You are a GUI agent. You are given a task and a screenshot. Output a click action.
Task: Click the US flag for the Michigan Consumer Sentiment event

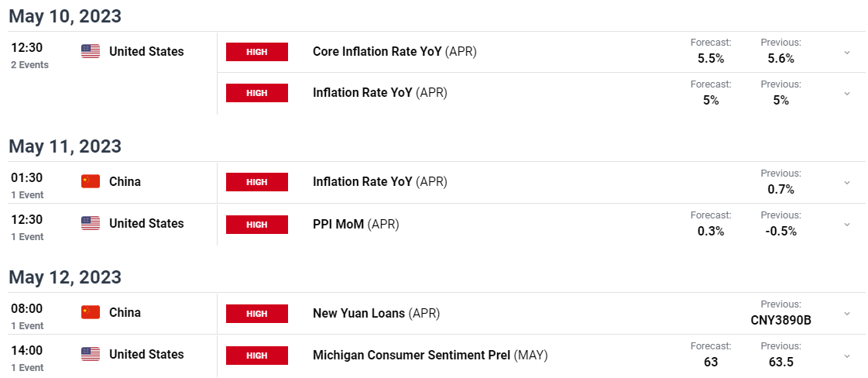coord(91,354)
